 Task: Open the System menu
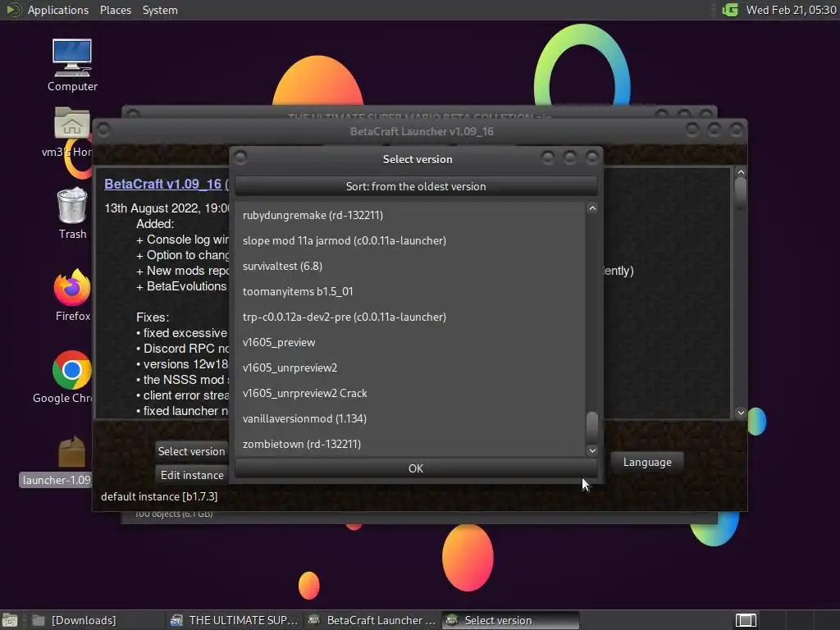160,10
